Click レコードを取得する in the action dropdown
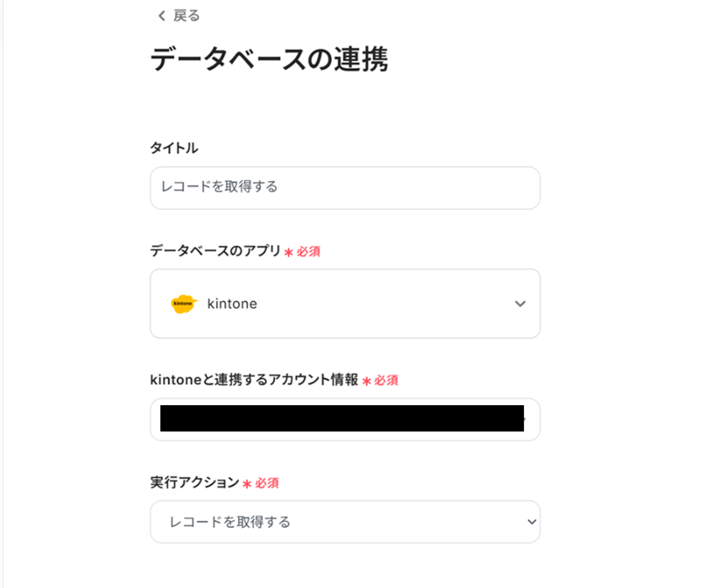This screenshot has height=588, width=702. click(230, 522)
